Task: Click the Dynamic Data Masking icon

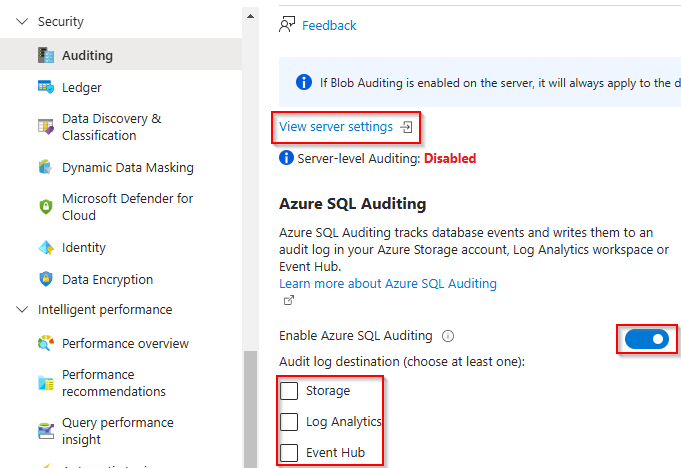Action: tap(46, 167)
